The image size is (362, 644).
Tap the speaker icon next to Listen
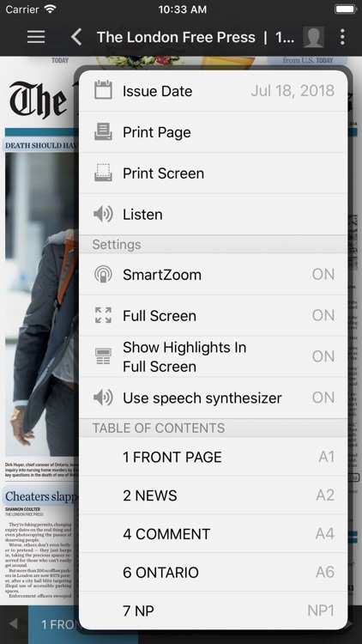(x=103, y=214)
